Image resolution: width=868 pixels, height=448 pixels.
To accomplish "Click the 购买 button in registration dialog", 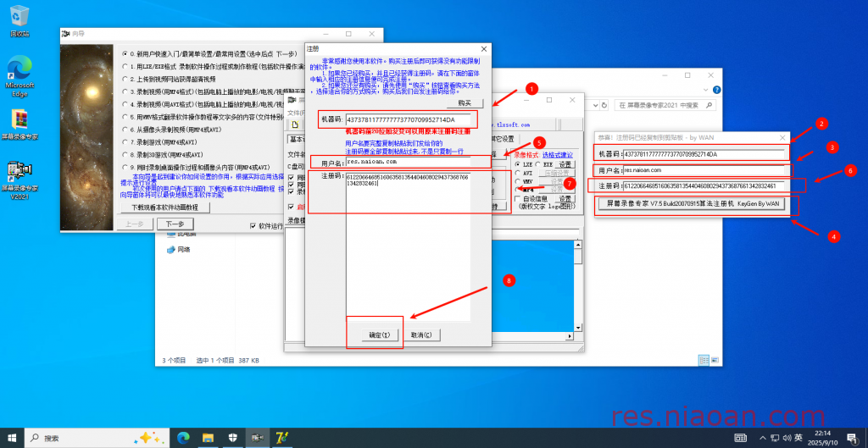I will 465,103.
